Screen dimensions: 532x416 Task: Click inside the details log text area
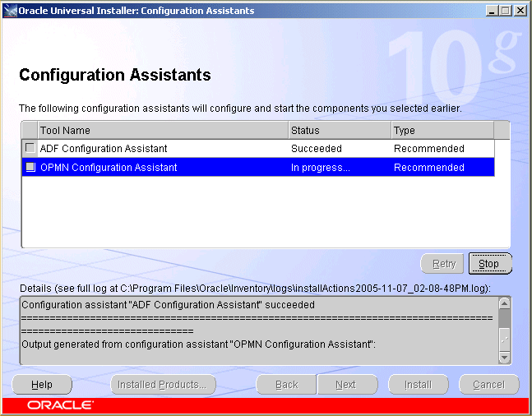pos(260,330)
